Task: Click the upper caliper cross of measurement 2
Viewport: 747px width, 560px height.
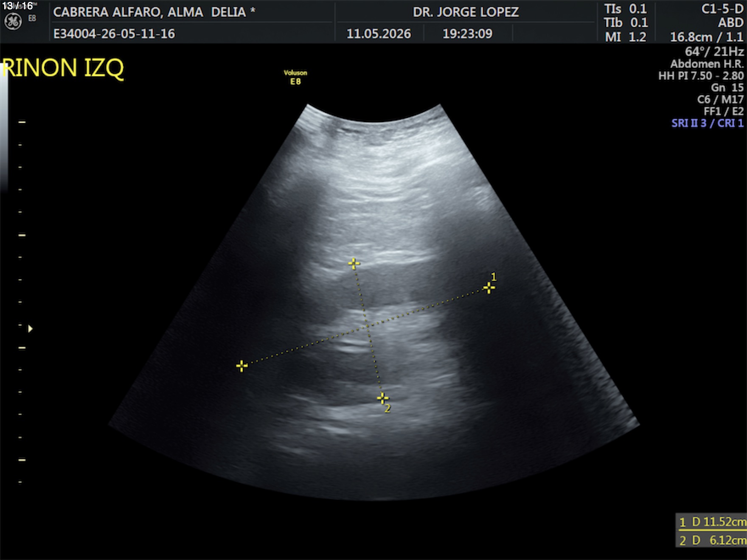Action: (354, 263)
